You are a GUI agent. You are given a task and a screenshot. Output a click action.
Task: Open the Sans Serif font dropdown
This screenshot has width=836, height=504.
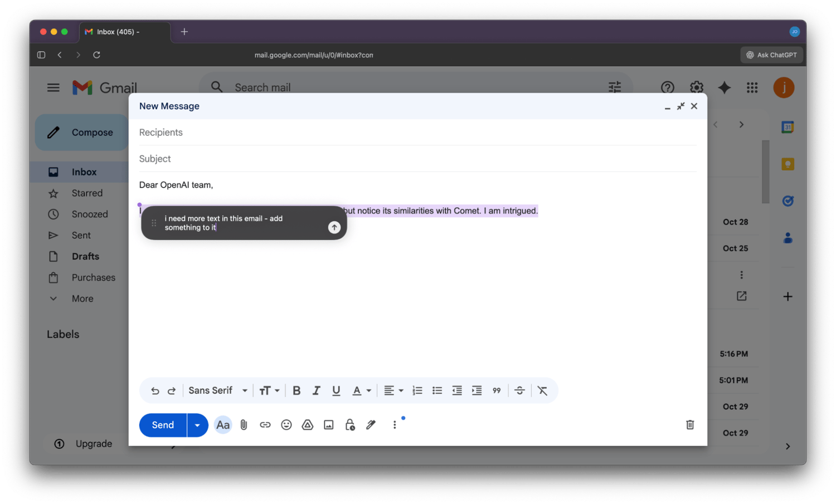coord(218,391)
